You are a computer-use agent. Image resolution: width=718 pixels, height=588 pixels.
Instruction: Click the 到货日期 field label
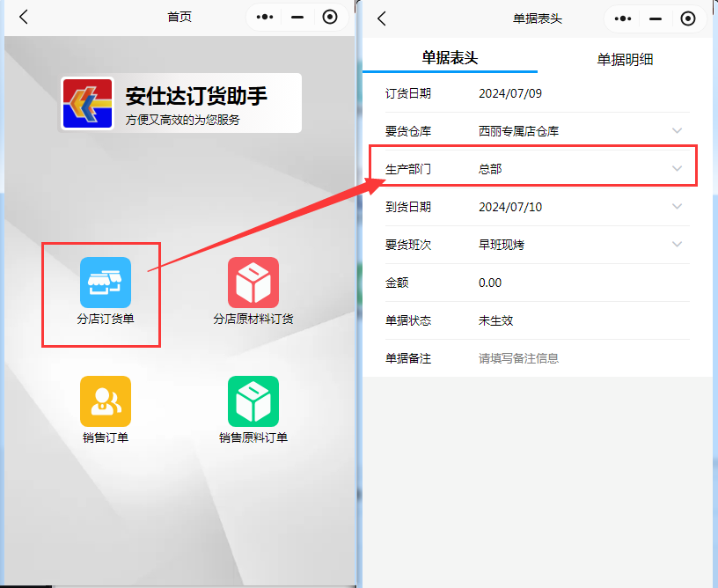pyautogui.click(x=408, y=207)
